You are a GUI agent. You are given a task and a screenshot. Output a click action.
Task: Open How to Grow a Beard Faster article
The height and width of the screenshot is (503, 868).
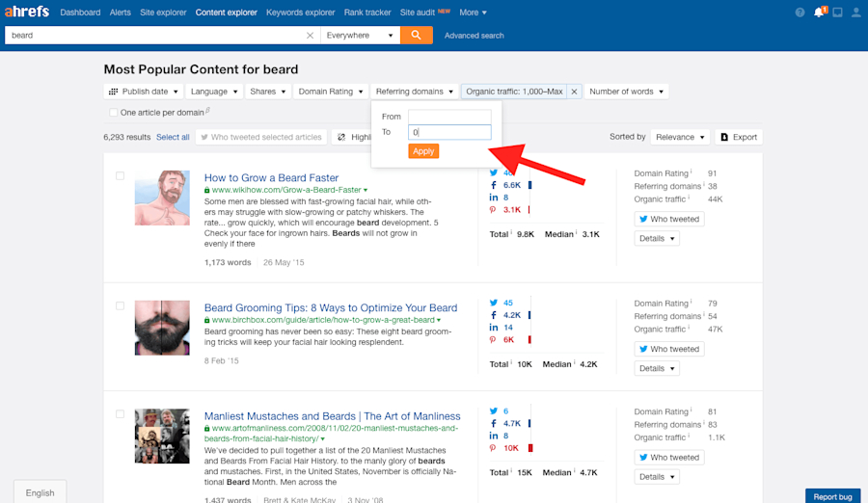point(271,177)
